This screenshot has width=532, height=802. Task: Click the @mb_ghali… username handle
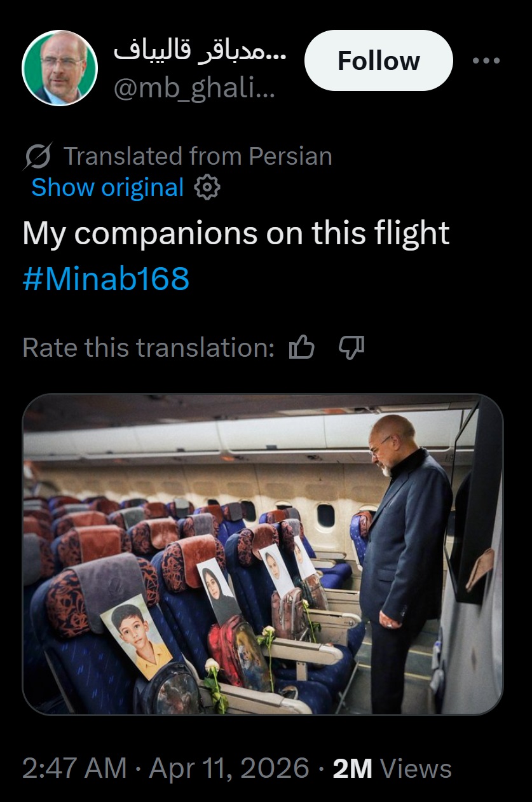(194, 89)
